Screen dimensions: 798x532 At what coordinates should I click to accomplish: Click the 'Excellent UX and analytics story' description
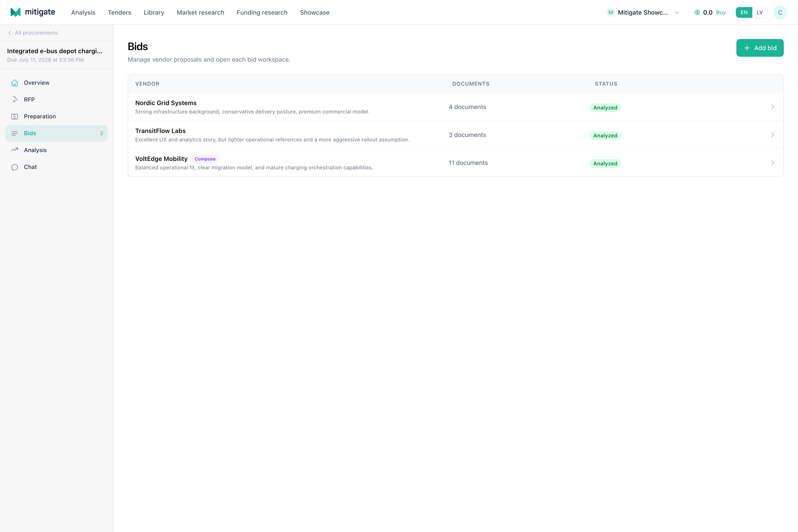point(272,139)
